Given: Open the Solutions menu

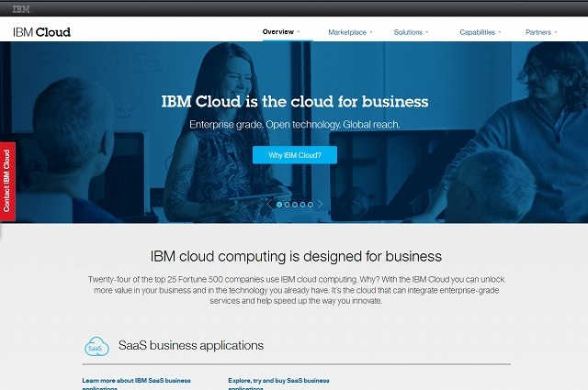Looking at the screenshot, I should 408,32.
